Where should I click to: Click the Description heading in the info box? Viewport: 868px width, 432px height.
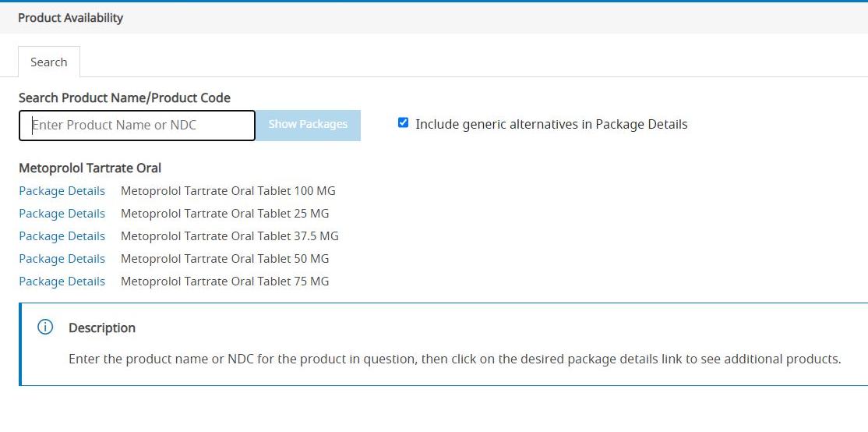point(102,328)
